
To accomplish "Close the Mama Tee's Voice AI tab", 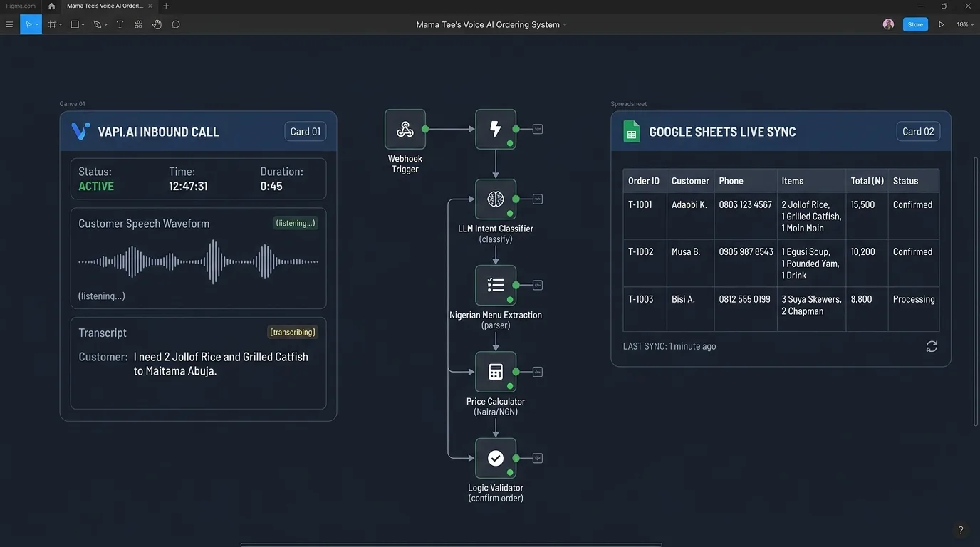I will [150, 6].
